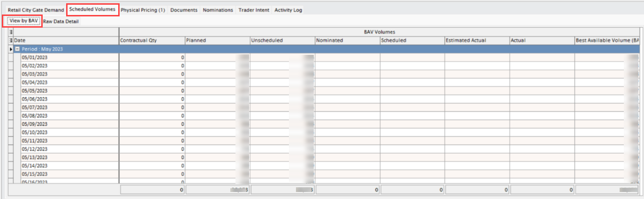Click the Actual footer total 0

pos(542,190)
